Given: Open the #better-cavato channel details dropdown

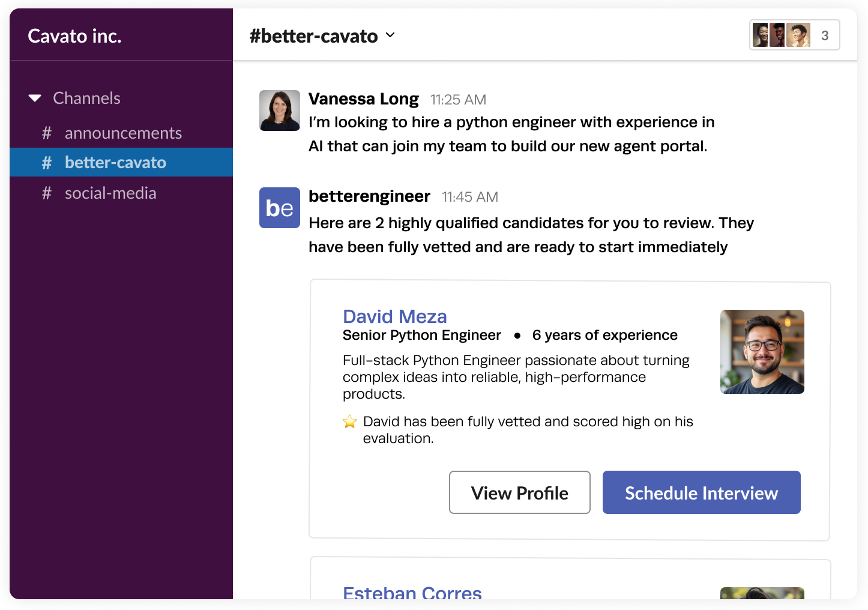Looking at the screenshot, I should point(390,35).
